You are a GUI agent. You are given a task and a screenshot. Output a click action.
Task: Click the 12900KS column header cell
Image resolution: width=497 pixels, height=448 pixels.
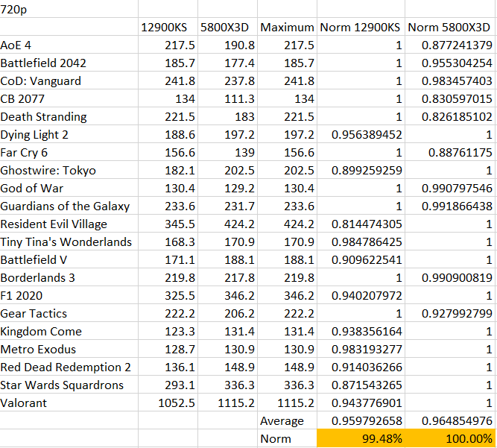click(168, 27)
